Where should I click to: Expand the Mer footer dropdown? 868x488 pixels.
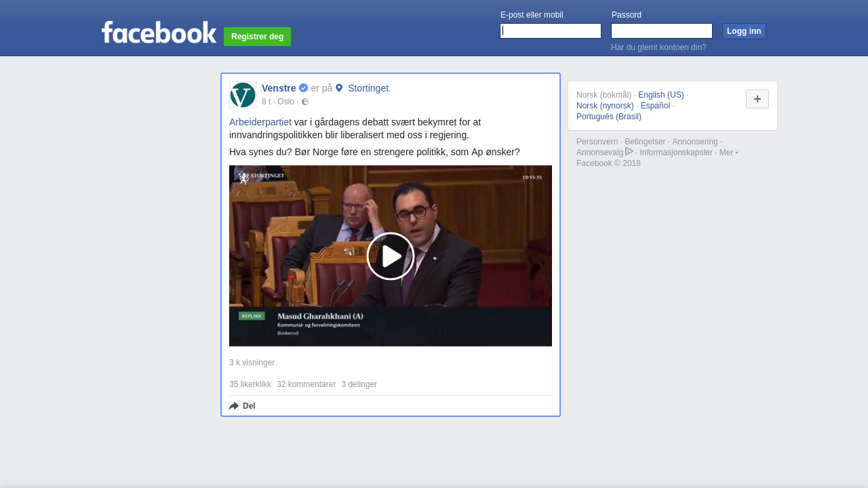click(x=729, y=152)
